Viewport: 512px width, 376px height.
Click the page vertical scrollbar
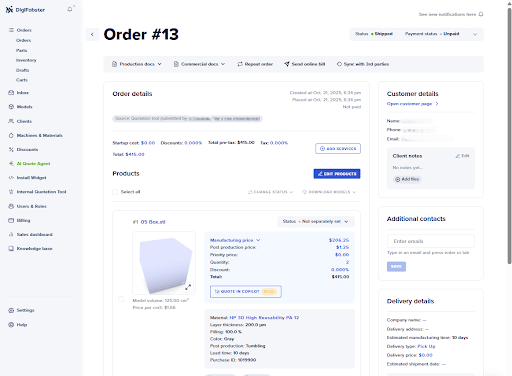509,137
